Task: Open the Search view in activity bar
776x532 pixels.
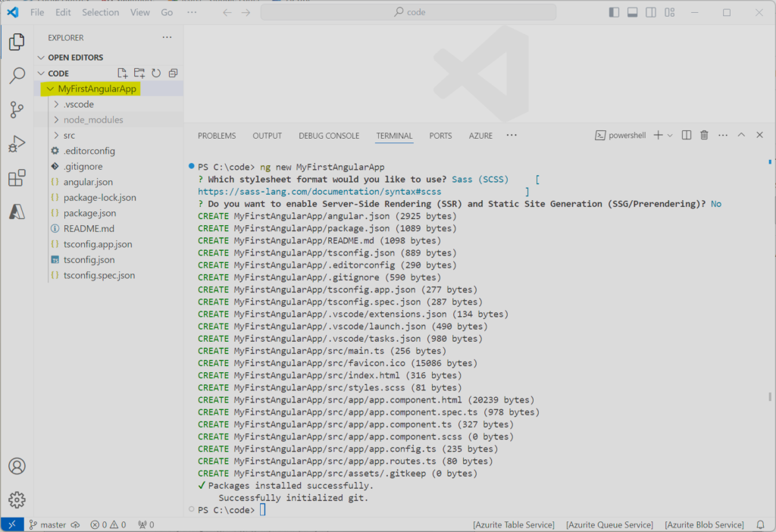Action: [17, 76]
